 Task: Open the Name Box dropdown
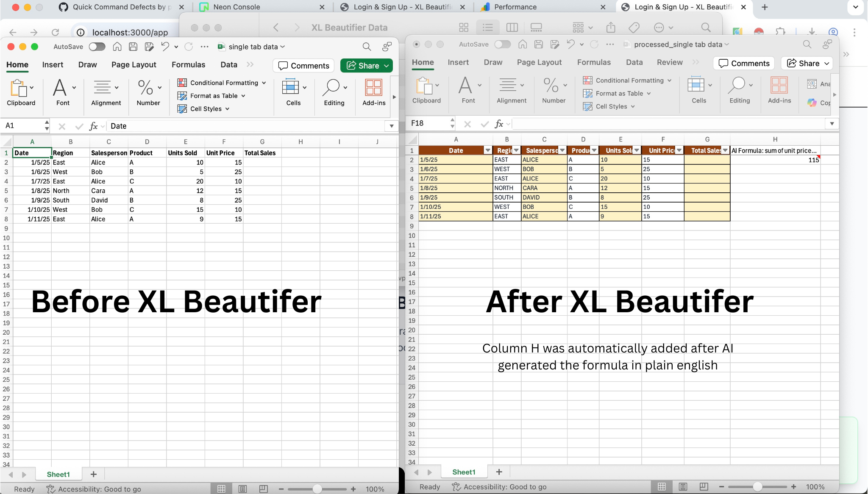[x=46, y=125]
